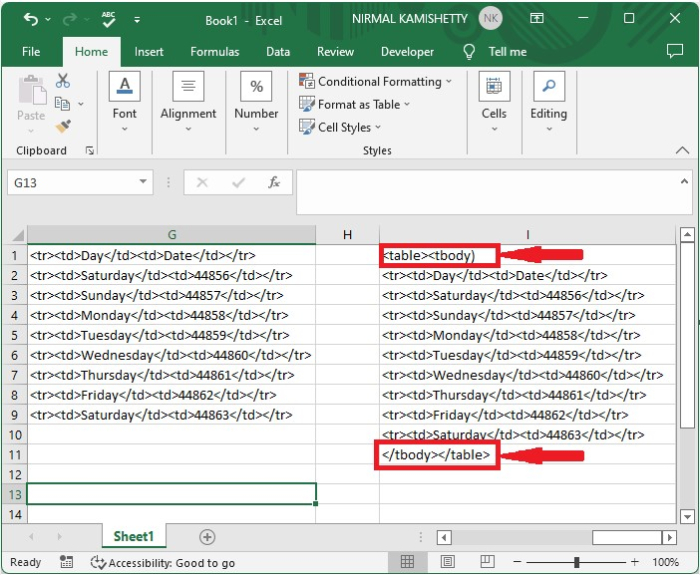Screen dimensions: 700x575
Task: Click the macro recording status icon
Action: coord(67,562)
